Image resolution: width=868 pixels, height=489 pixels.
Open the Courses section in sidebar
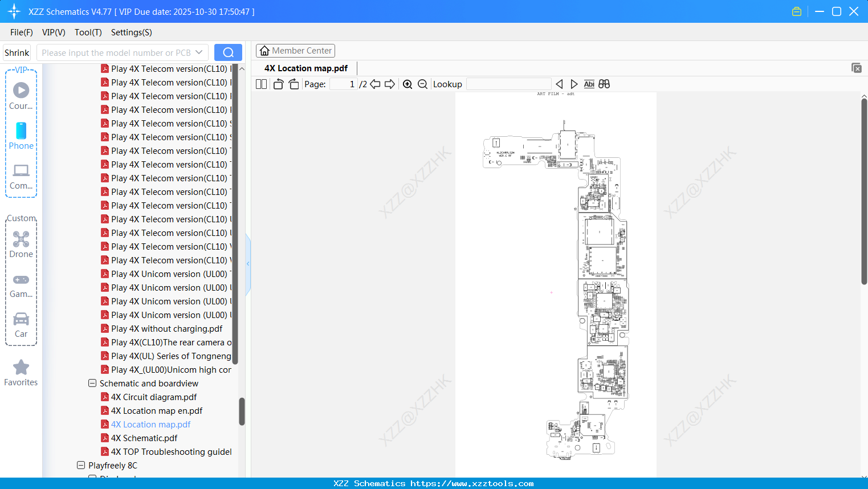(21, 96)
